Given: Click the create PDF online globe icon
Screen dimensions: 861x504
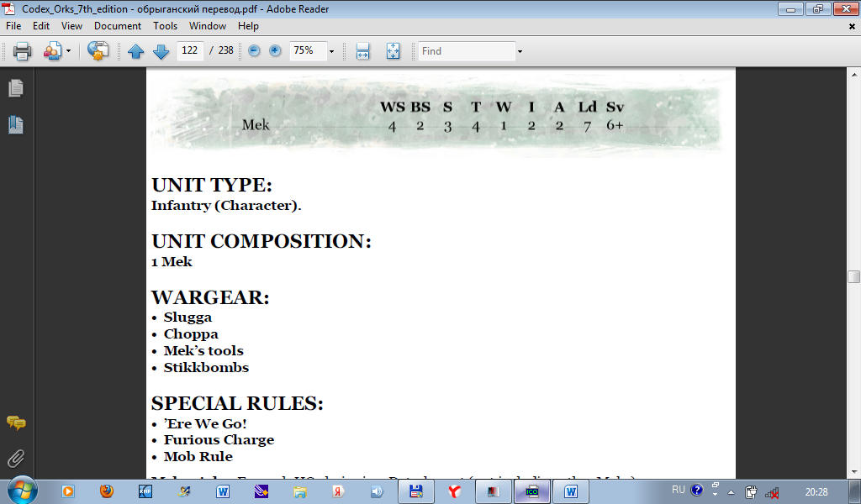Looking at the screenshot, I should tap(98, 51).
